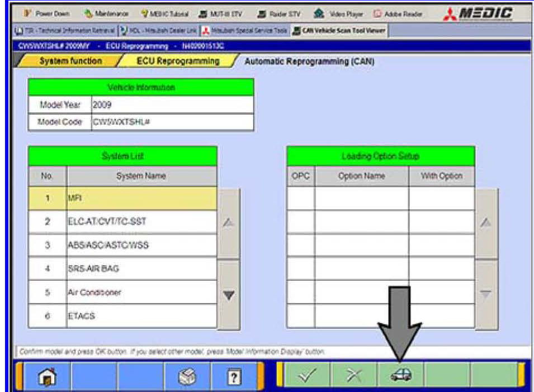Viewport: 534px width, 392px height.
Task: Switch to ECU Reprogramming tab
Action: [x=178, y=61]
